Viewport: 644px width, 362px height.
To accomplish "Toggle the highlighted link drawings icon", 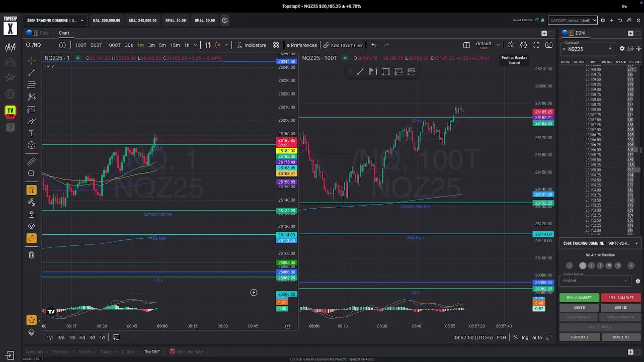I will click(31, 238).
